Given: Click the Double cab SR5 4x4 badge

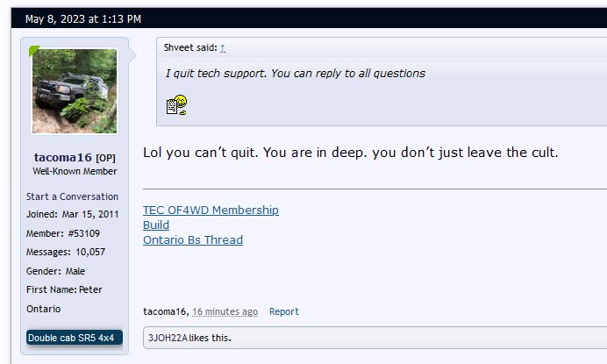Looking at the screenshot, I should point(75,338).
